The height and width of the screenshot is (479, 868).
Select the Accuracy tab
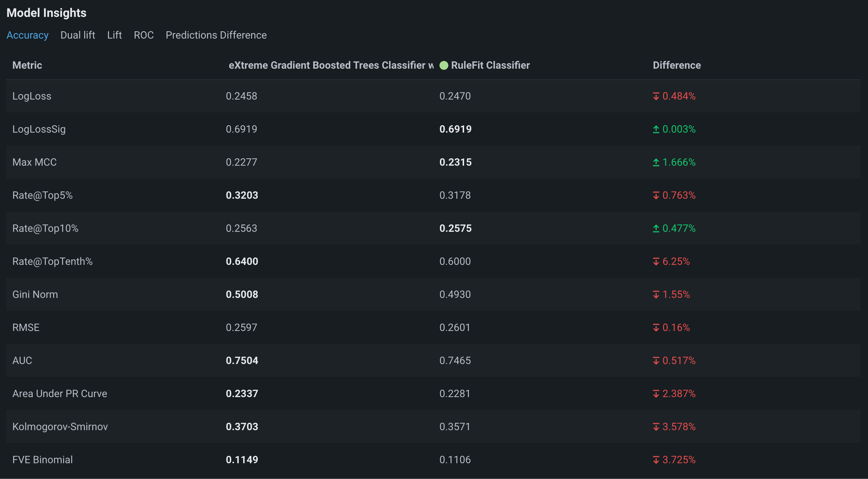[28, 35]
